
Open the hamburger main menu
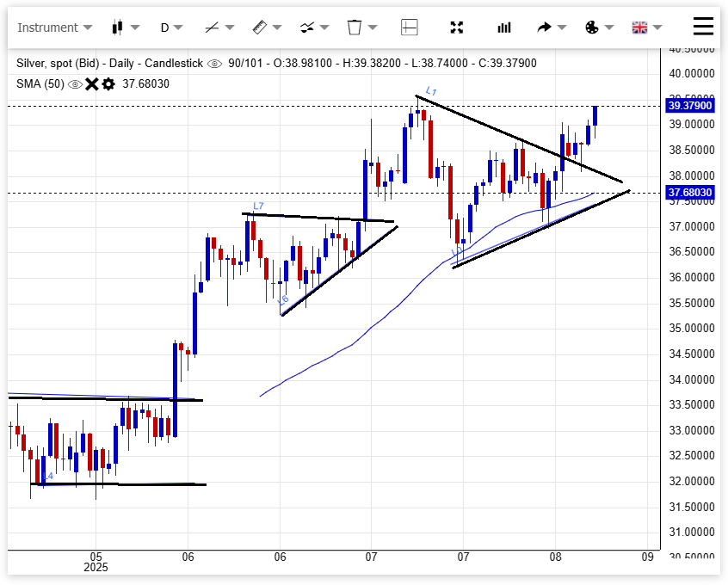tap(703, 27)
